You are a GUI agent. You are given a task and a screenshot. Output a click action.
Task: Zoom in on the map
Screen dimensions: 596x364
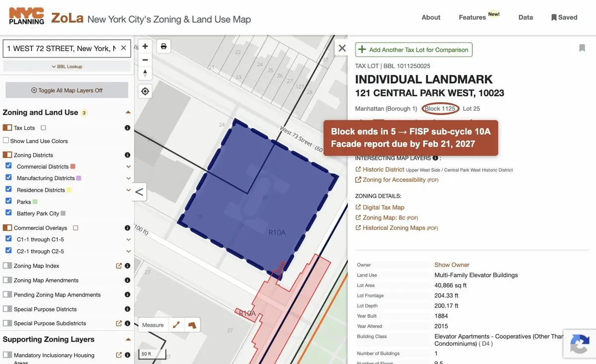[x=145, y=46]
